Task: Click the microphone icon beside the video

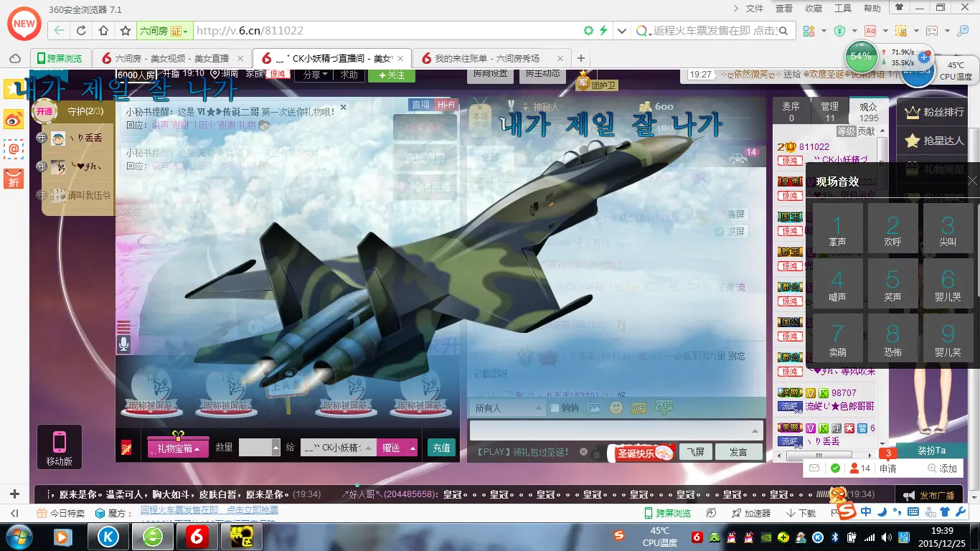Action: click(x=124, y=345)
